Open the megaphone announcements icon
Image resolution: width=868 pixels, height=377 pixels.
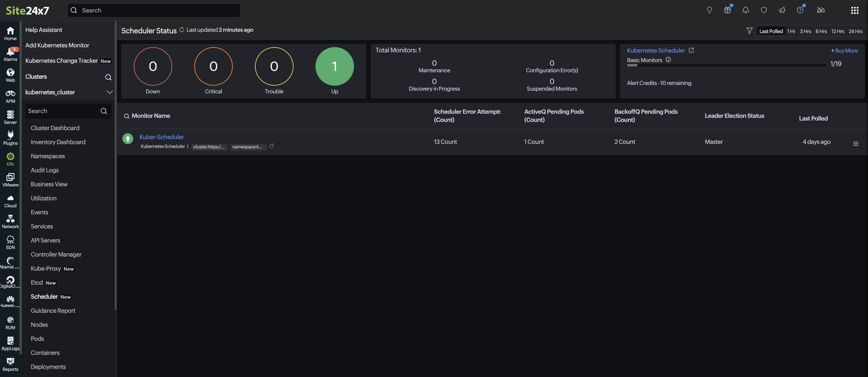782,10
